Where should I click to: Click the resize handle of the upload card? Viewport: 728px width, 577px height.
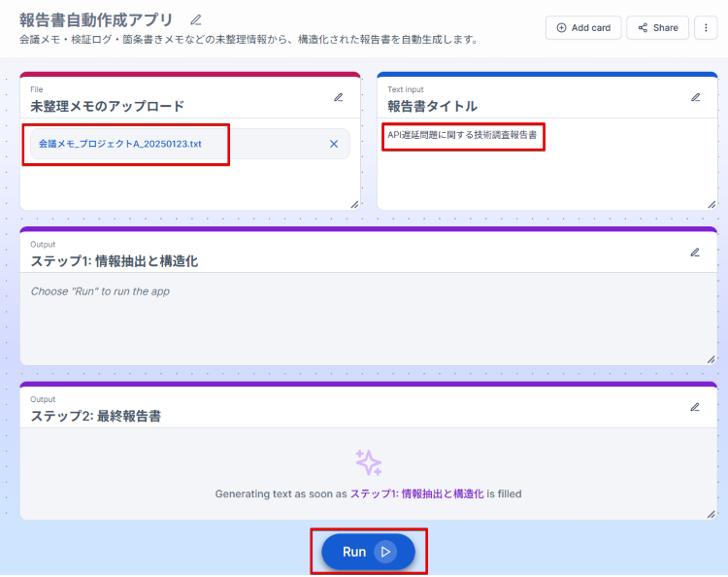pyautogui.click(x=354, y=204)
